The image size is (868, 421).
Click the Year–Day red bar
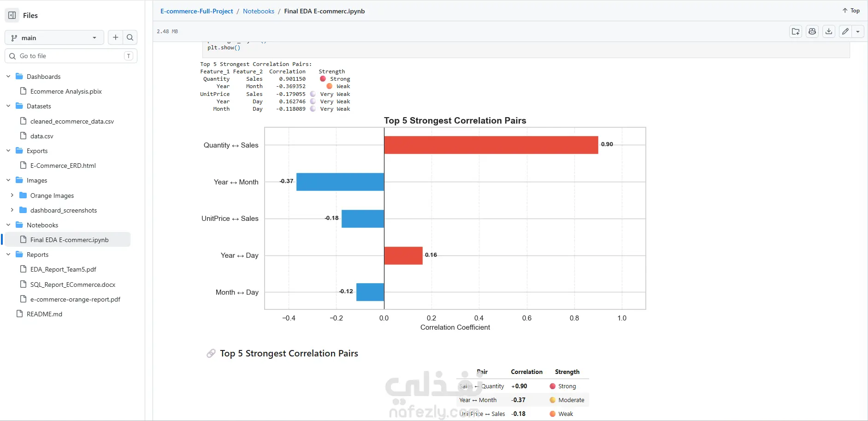pyautogui.click(x=403, y=255)
